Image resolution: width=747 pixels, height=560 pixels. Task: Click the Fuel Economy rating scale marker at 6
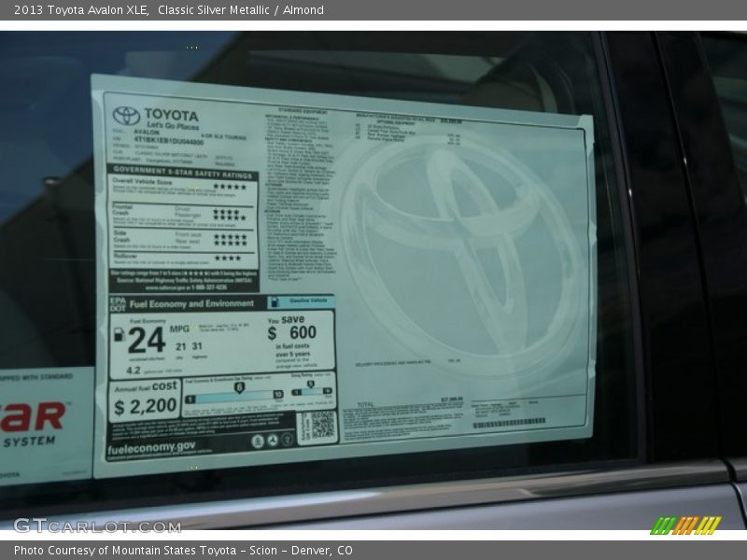[x=240, y=385]
